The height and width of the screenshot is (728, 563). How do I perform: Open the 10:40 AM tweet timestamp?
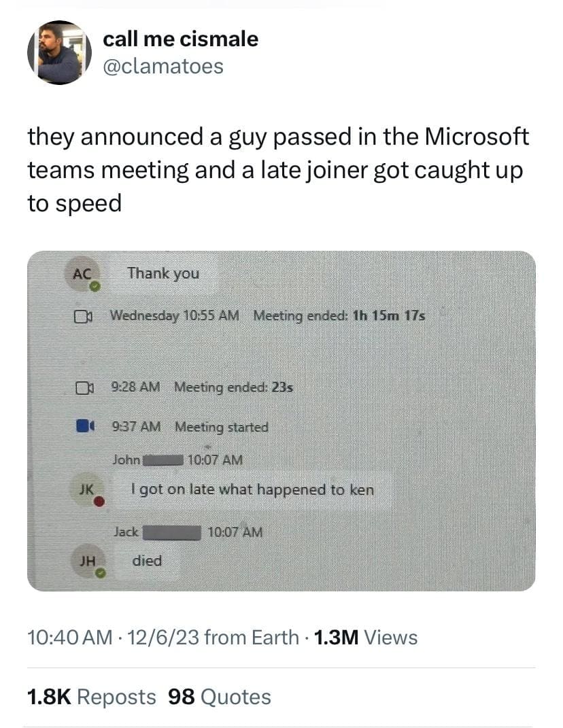(69, 637)
